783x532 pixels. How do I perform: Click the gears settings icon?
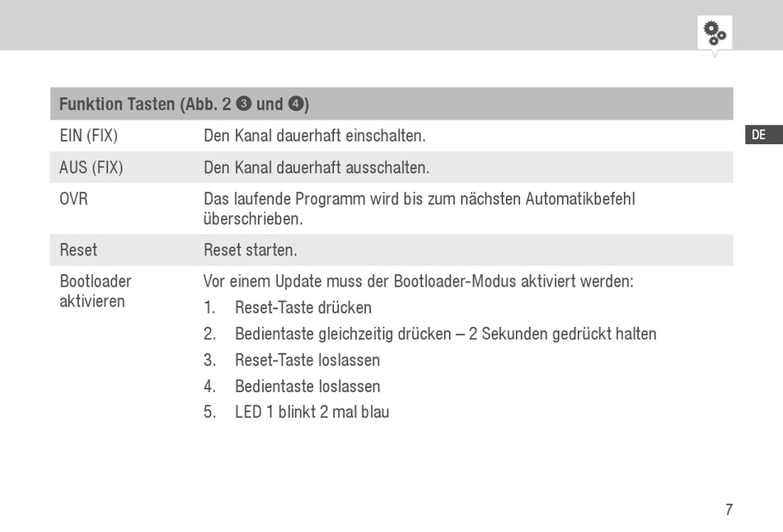pyautogui.click(x=714, y=33)
